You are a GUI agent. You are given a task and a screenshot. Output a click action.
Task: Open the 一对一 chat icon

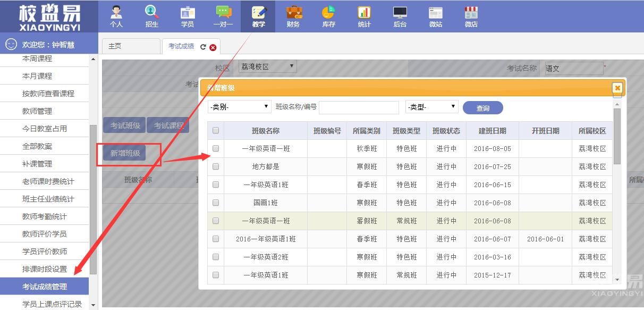(x=223, y=16)
